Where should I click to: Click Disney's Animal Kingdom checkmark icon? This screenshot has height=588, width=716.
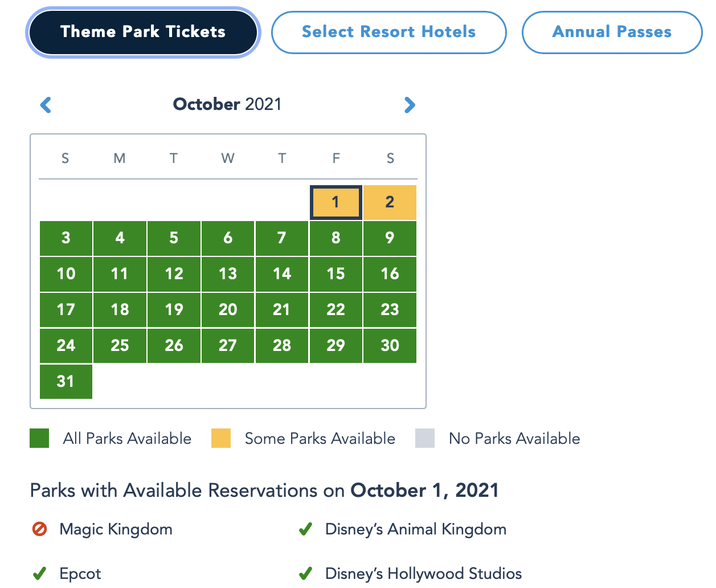pyautogui.click(x=305, y=529)
